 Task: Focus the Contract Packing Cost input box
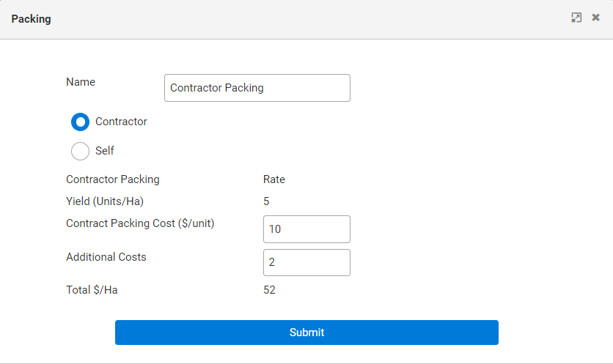(x=306, y=229)
